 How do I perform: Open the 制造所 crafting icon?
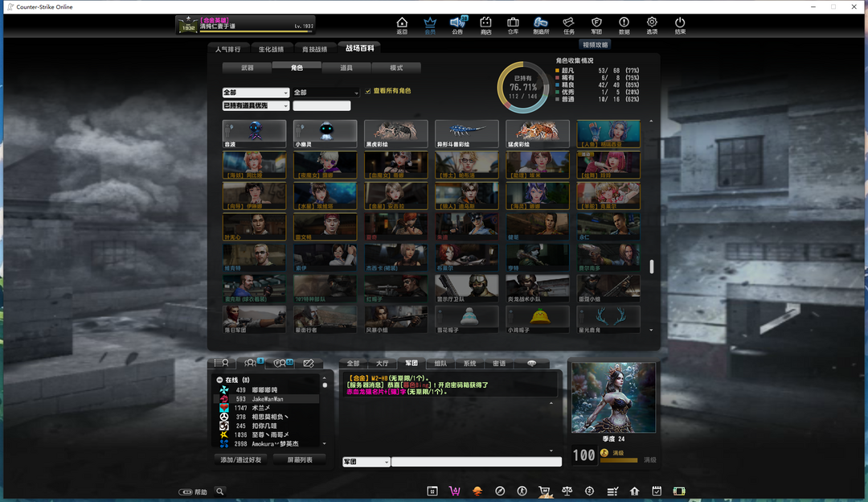541,24
